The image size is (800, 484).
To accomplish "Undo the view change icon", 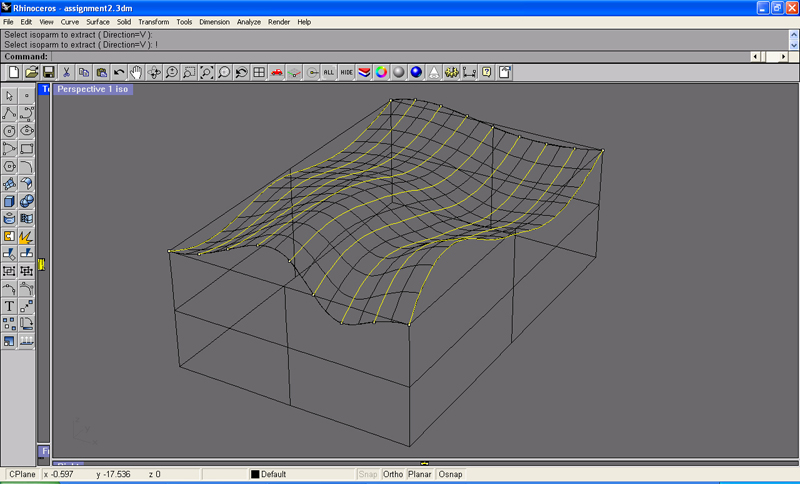I will point(241,72).
